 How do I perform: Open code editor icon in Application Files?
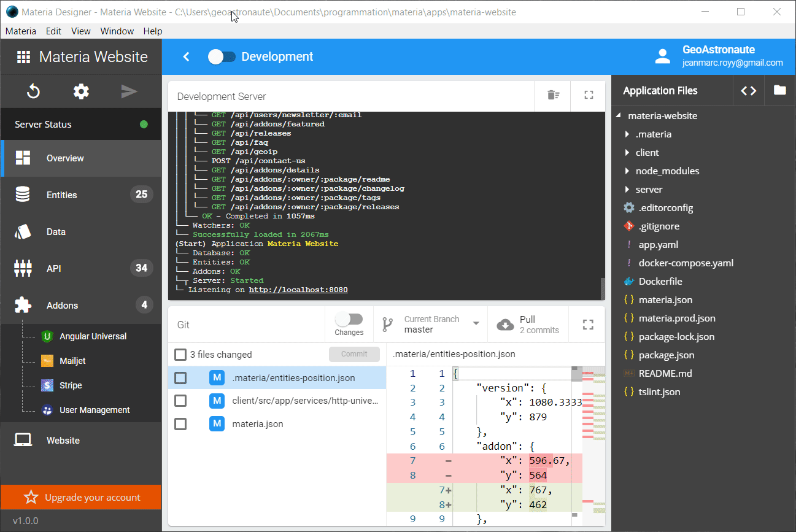(x=749, y=91)
